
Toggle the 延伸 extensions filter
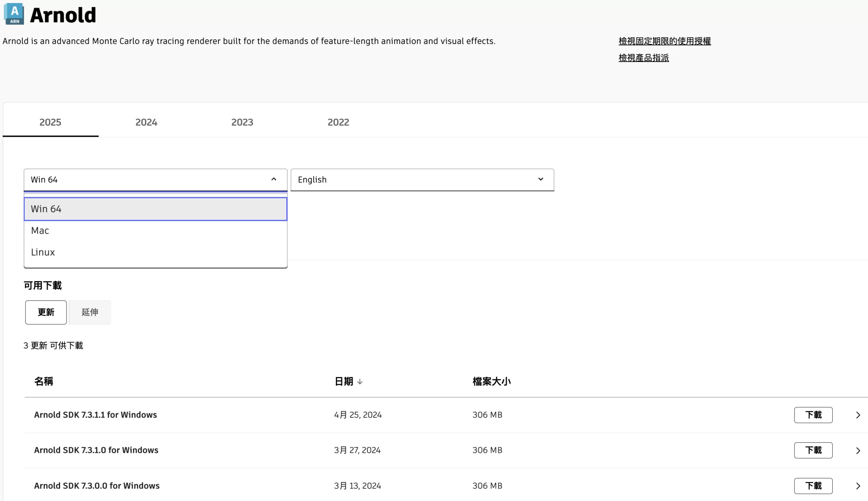tap(90, 312)
